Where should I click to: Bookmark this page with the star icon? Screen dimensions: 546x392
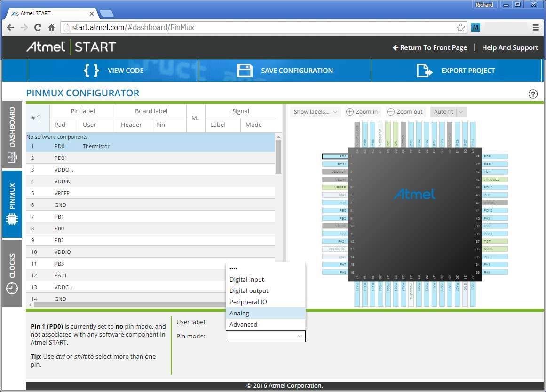[460, 28]
